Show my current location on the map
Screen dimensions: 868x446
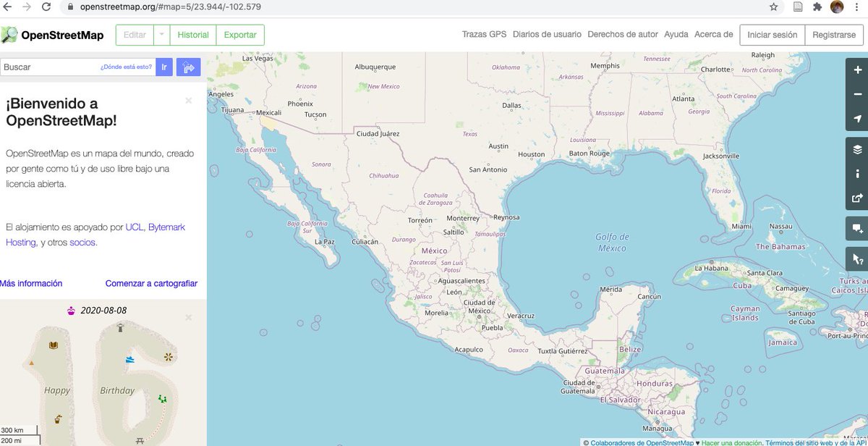coord(856,119)
